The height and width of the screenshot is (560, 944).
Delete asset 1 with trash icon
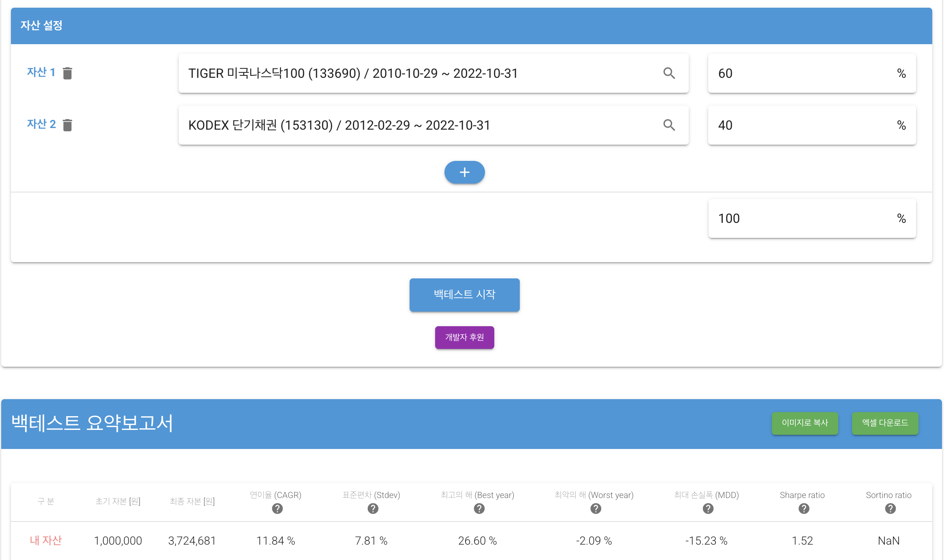tap(67, 73)
